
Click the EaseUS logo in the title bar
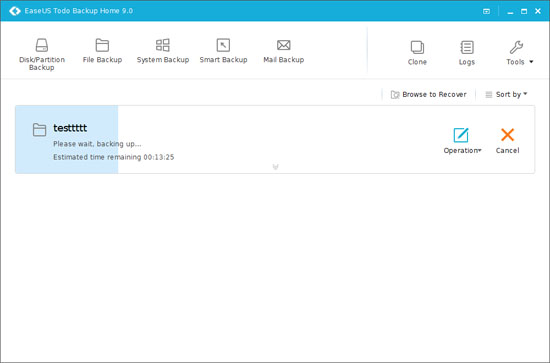coord(15,11)
